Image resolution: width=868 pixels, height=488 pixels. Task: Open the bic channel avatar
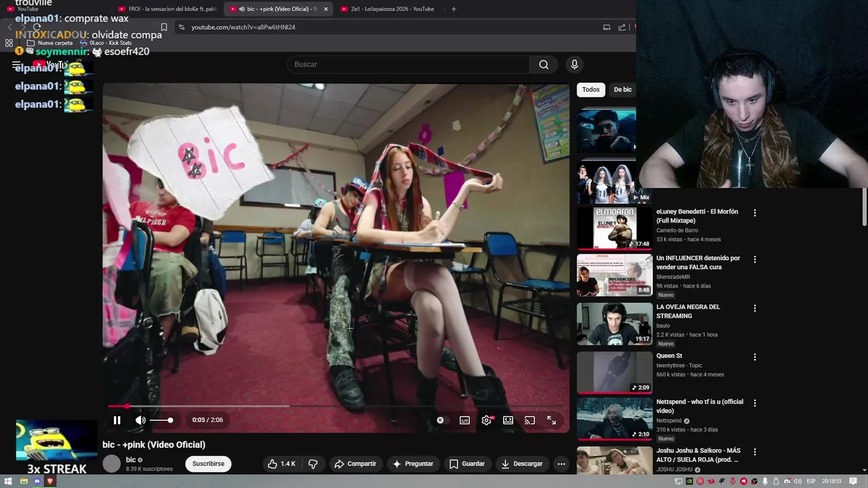(111, 464)
